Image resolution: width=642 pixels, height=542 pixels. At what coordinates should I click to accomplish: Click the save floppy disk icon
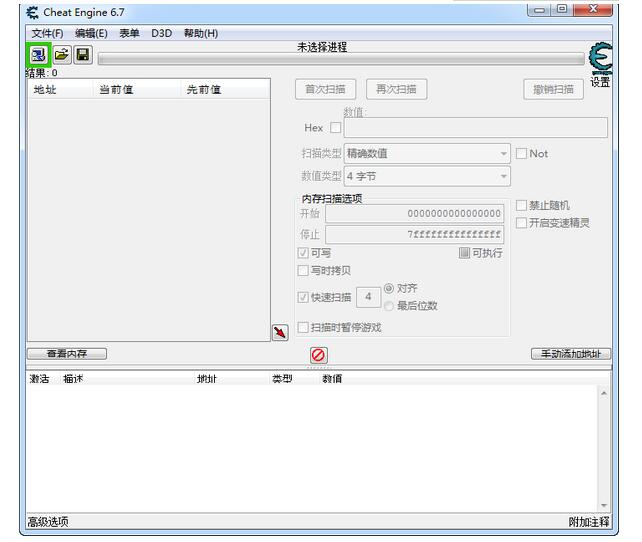pyautogui.click(x=82, y=56)
